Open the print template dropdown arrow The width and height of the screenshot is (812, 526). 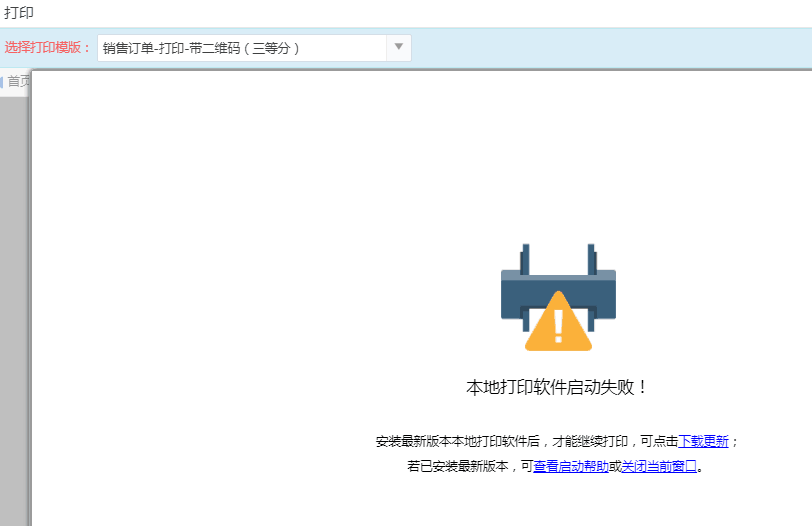tap(398, 47)
